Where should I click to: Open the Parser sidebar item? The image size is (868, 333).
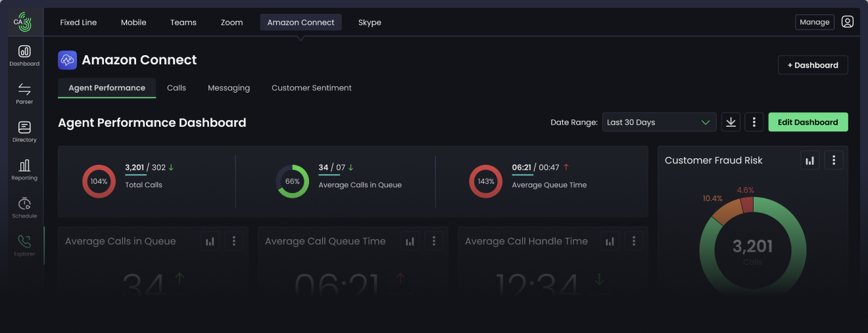point(24,93)
